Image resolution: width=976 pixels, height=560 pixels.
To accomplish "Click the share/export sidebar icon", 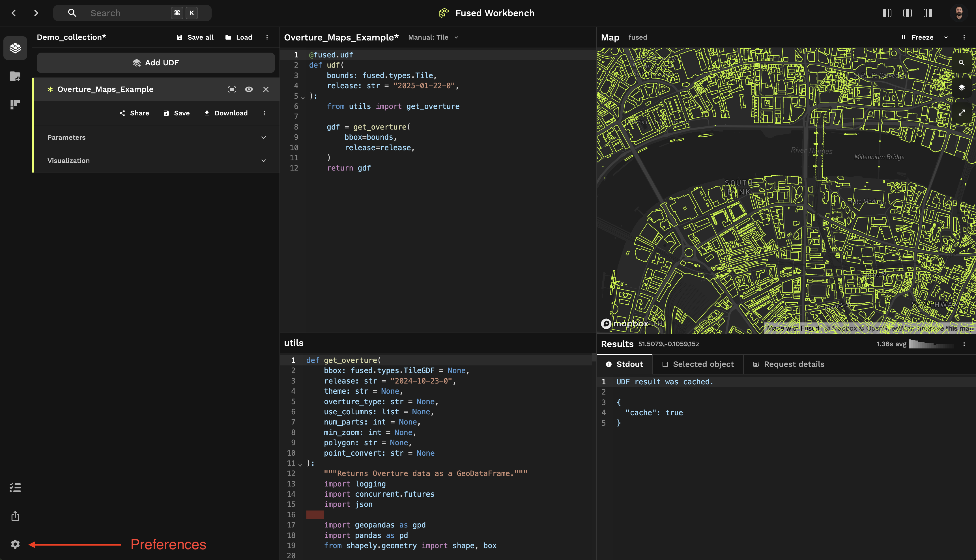I will 15,516.
